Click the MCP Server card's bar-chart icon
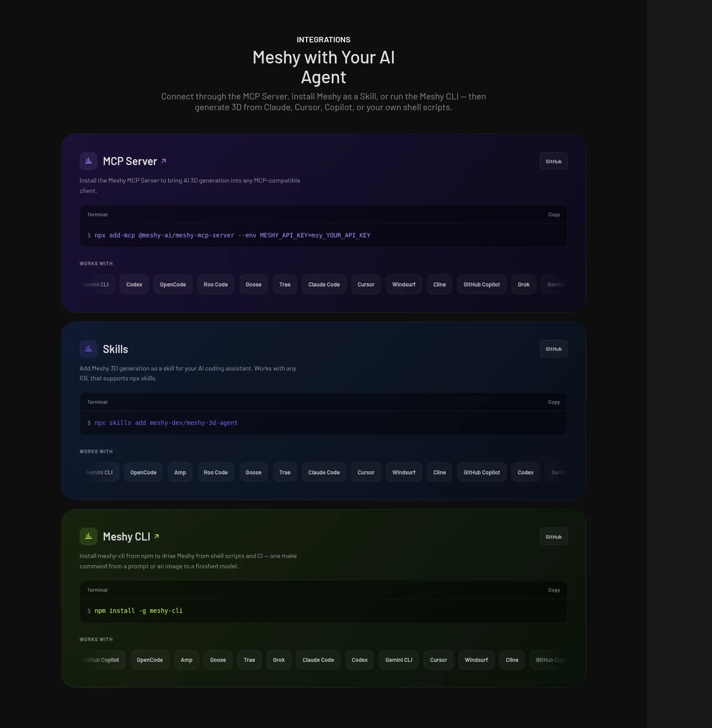 [x=89, y=161]
